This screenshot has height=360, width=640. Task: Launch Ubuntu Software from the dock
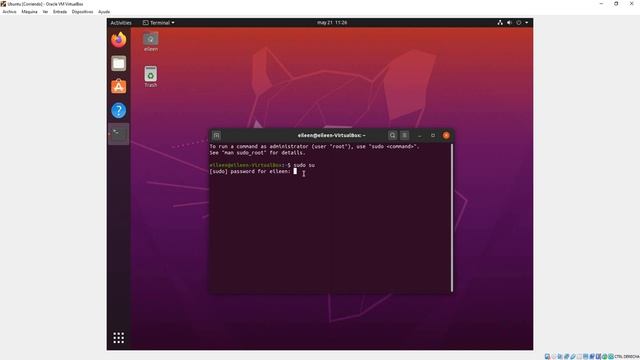(119, 87)
